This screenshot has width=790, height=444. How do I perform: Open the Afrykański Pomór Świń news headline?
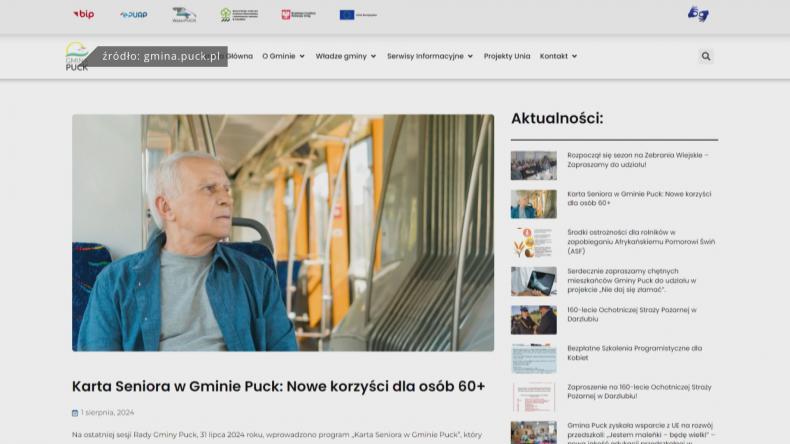click(641, 242)
